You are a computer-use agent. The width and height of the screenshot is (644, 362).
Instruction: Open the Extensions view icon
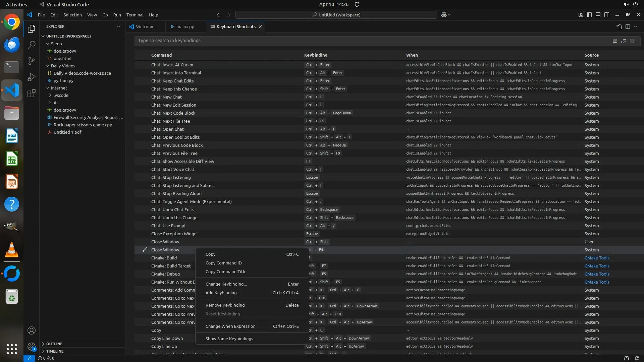click(x=32, y=93)
